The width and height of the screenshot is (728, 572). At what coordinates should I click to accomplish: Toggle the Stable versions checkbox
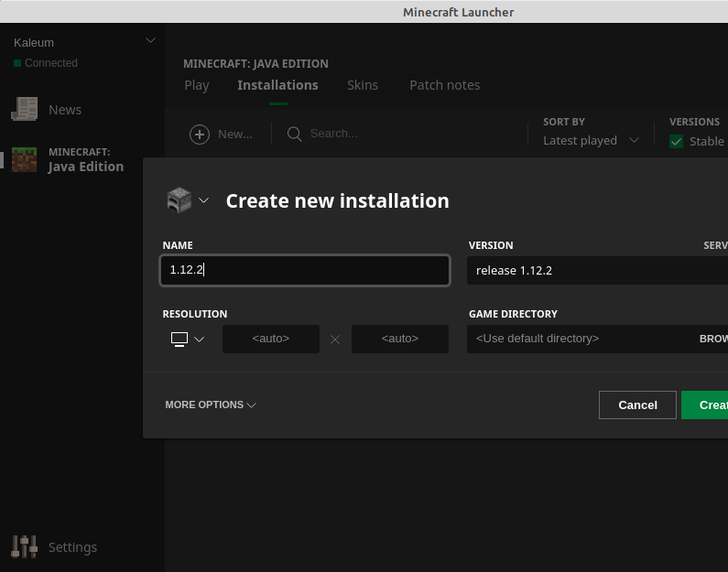coord(677,141)
